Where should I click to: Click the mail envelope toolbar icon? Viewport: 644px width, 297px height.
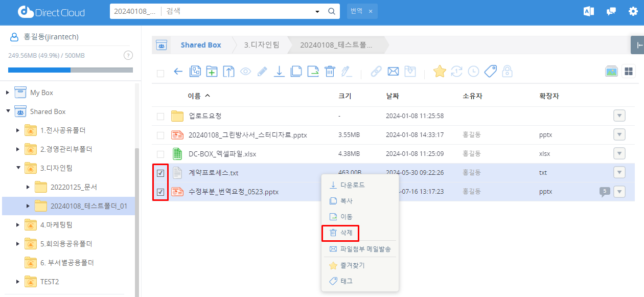(x=393, y=72)
